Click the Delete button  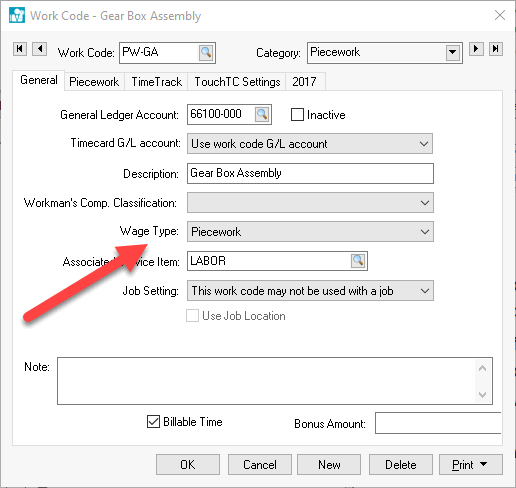tap(401, 464)
